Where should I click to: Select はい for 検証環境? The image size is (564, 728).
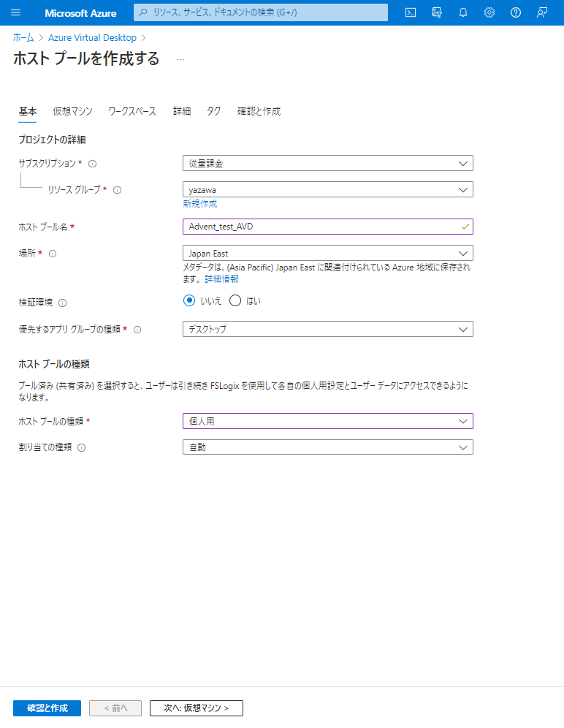tap(235, 300)
